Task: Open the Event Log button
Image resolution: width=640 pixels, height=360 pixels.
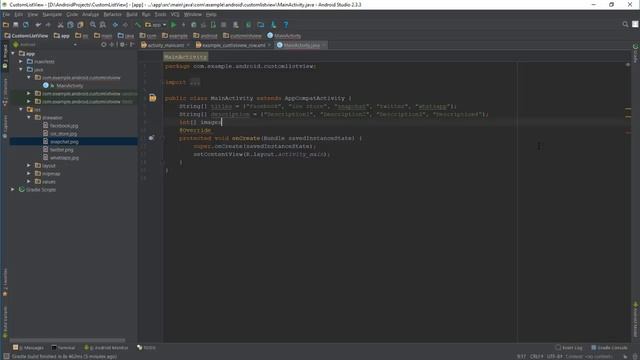Action: 569,348
